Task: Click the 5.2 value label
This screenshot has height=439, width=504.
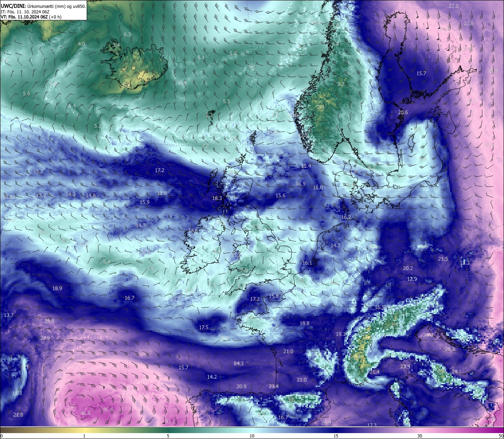Action: (98, 126)
